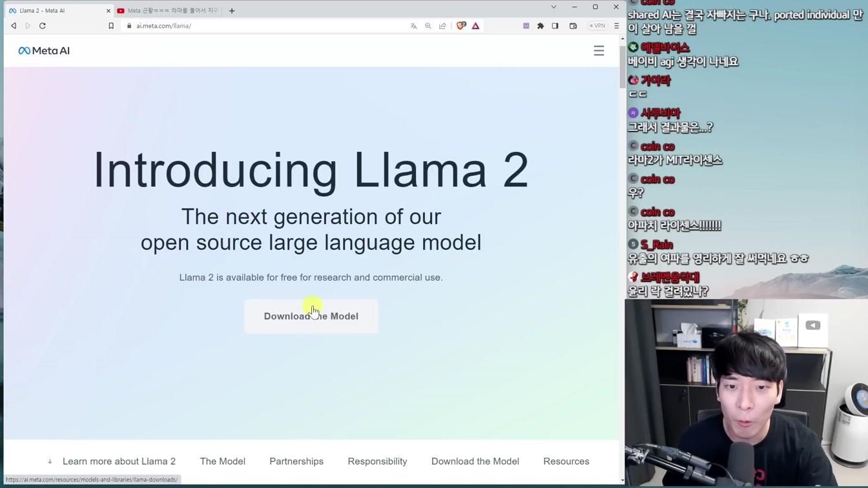
Task: Click Learn more about Llama 2
Action: (x=119, y=462)
